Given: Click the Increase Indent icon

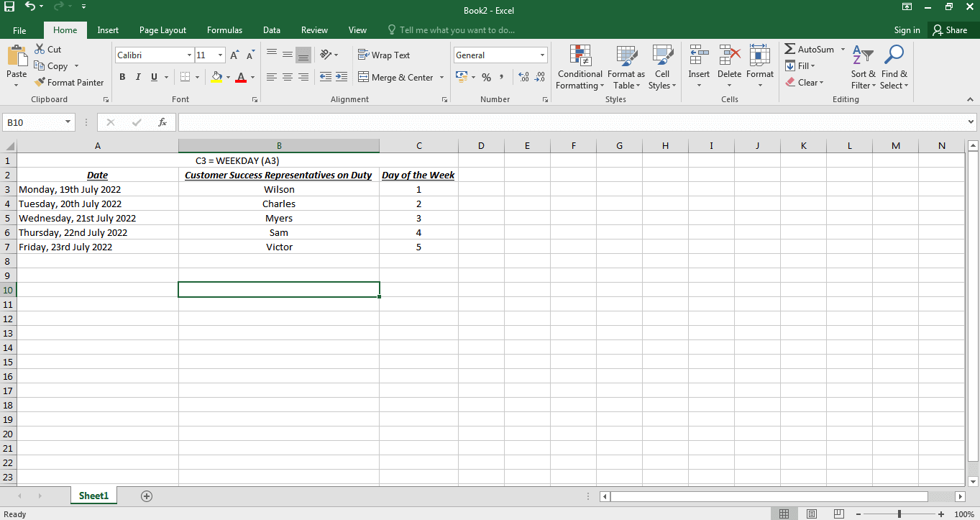Looking at the screenshot, I should coord(342,77).
